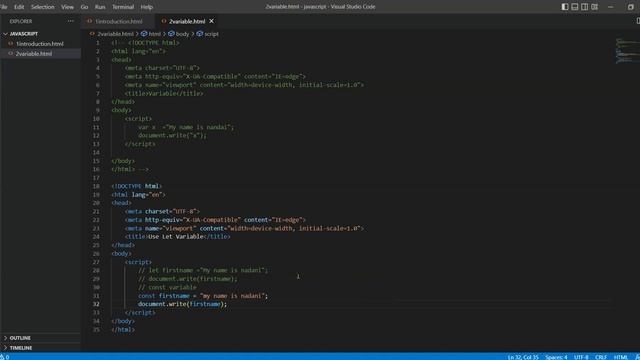Click the commented const variable line 30
Image resolution: width=640 pixels, height=360 pixels.
(x=167, y=287)
